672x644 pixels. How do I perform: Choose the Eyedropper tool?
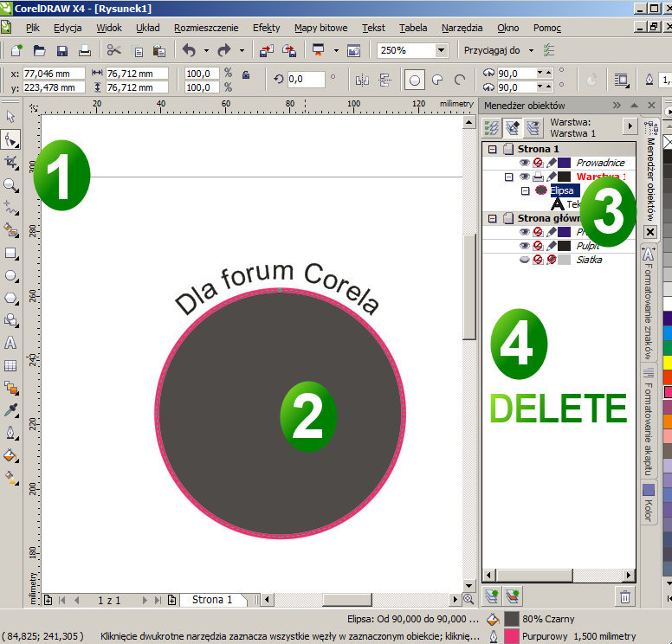(11, 410)
